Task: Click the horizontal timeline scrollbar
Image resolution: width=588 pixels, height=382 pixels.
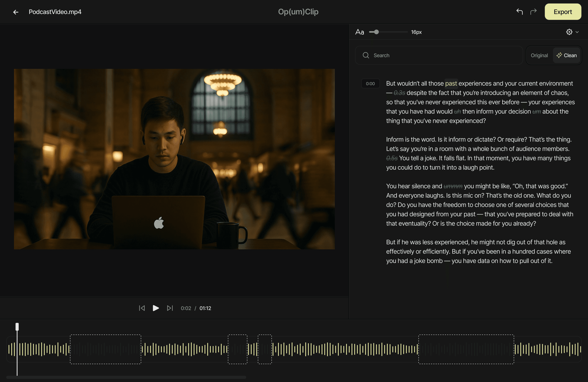Action: 126,377
